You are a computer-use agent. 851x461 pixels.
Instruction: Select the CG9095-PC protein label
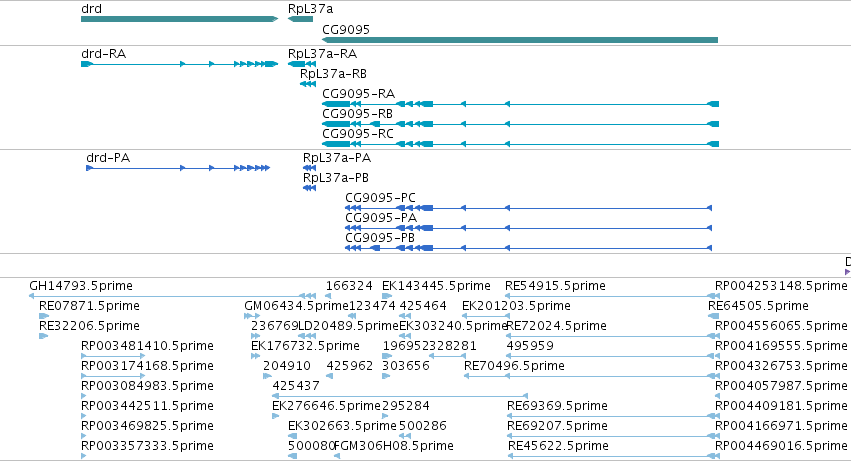(380, 198)
